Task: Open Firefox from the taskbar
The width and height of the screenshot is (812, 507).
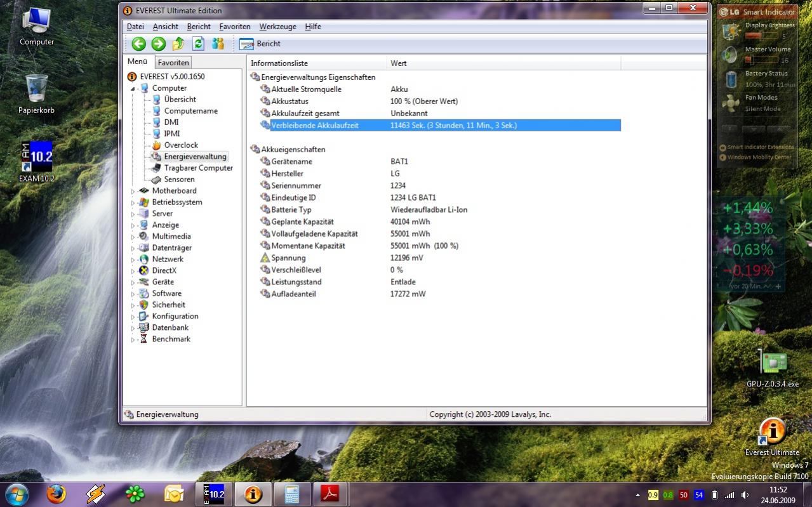Action: point(56,493)
